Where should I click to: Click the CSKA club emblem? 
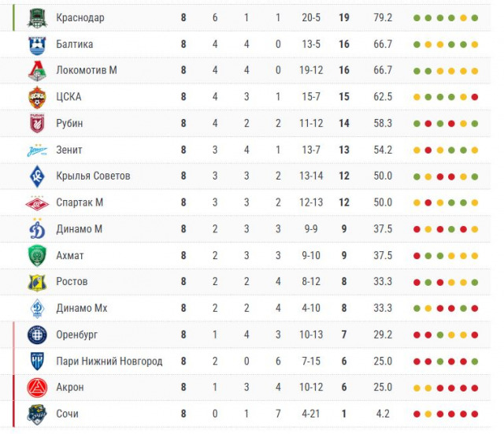(x=38, y=97)
